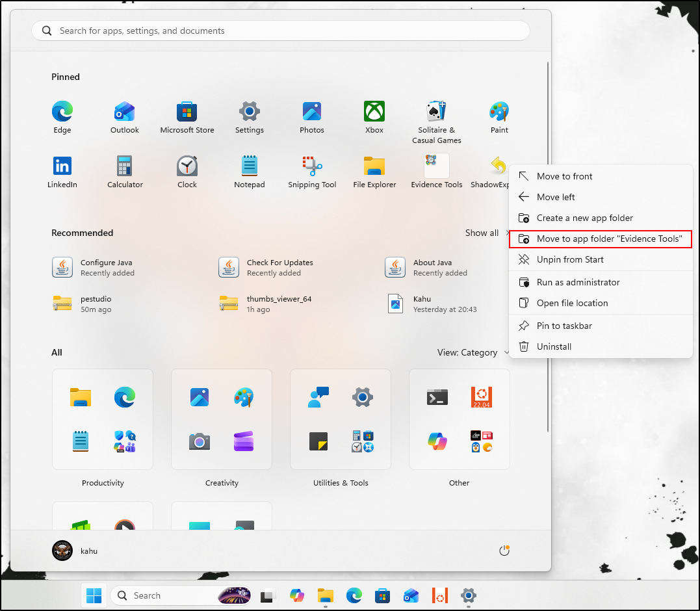Viewport: 700px width, 611px height.
Task: Open the View: Category dropdown
Action: click(x=473, y=352)
